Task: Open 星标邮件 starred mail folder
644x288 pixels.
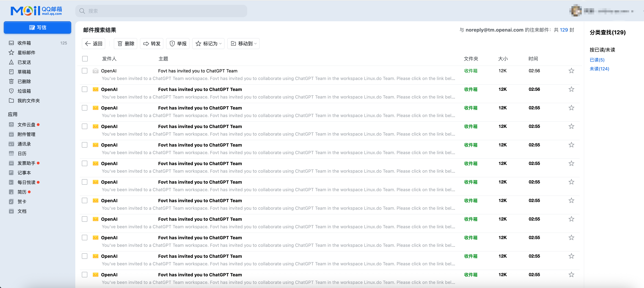Action: [x=26, y=53]
